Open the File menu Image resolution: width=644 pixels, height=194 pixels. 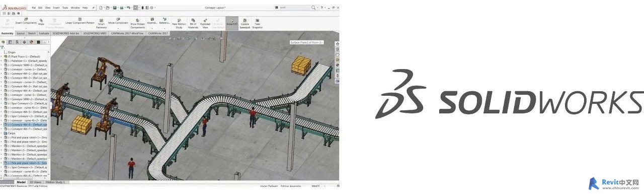click(x=34, y=8)
